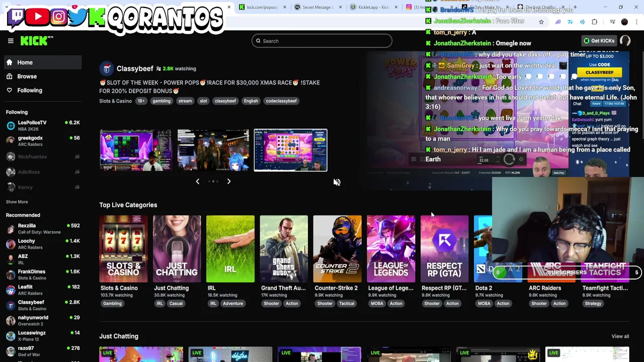
Task: Switch to kick.com/popout browser tab
Action: (262, 7)
